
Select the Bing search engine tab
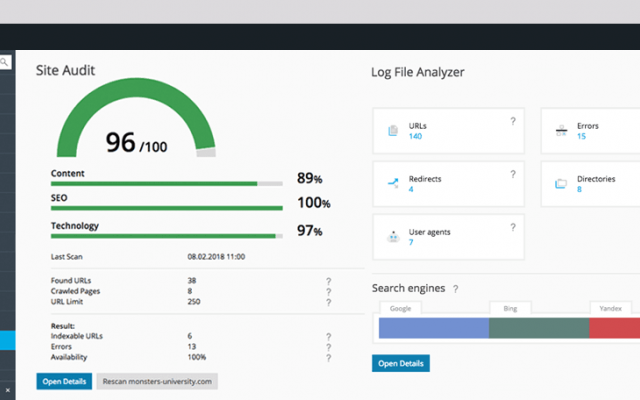coord(510,308)
